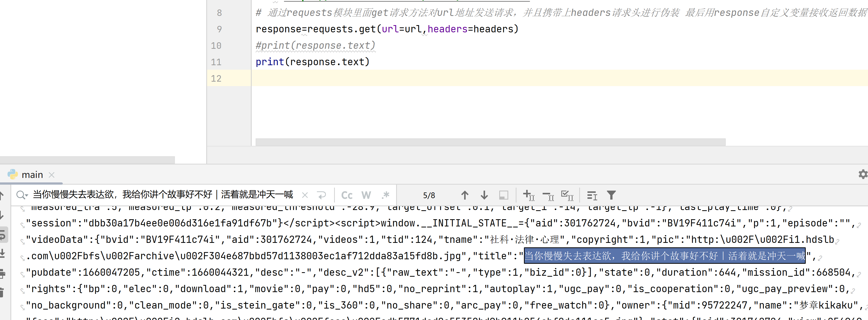868x320 pixels.
Task: Click inside the search text field
Action: (x=162, y=195)
